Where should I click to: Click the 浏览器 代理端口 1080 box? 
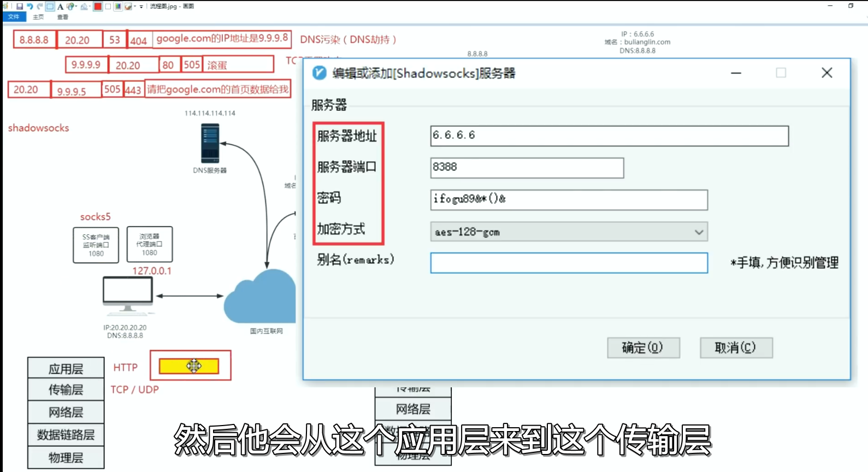[150, 244]
